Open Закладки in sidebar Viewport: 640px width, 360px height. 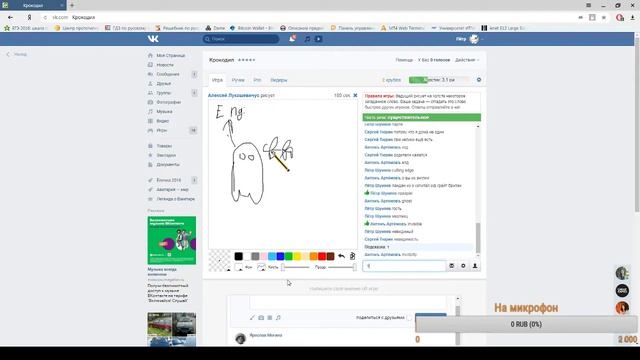click(x=166, y=155)
